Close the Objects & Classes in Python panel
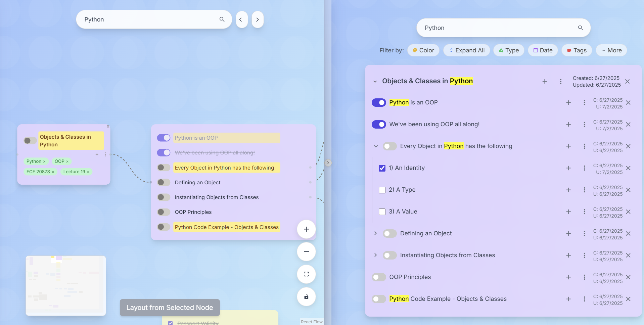The height and width of the screenshot is (325, 644). 627,81
